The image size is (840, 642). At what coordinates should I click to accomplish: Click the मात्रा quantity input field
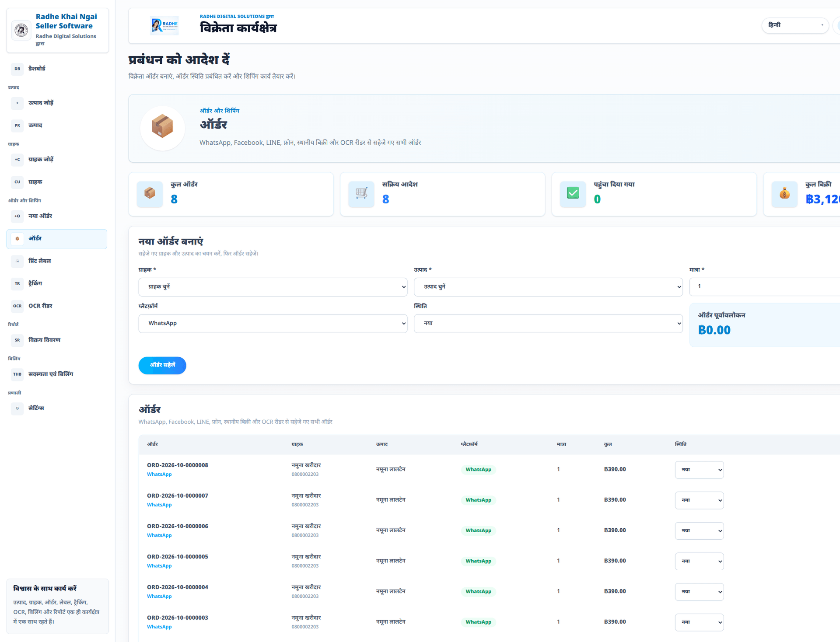click(x=764, y=286)
